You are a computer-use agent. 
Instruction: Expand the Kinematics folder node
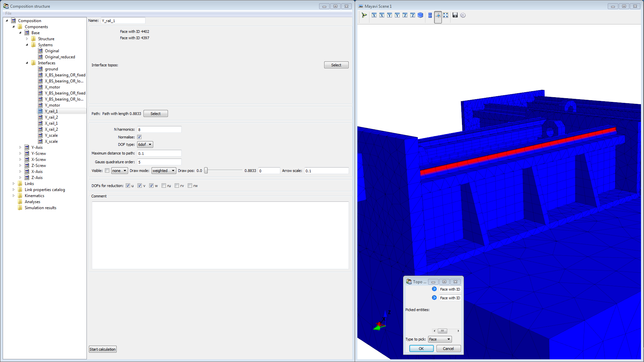click(x=13, y=196)
